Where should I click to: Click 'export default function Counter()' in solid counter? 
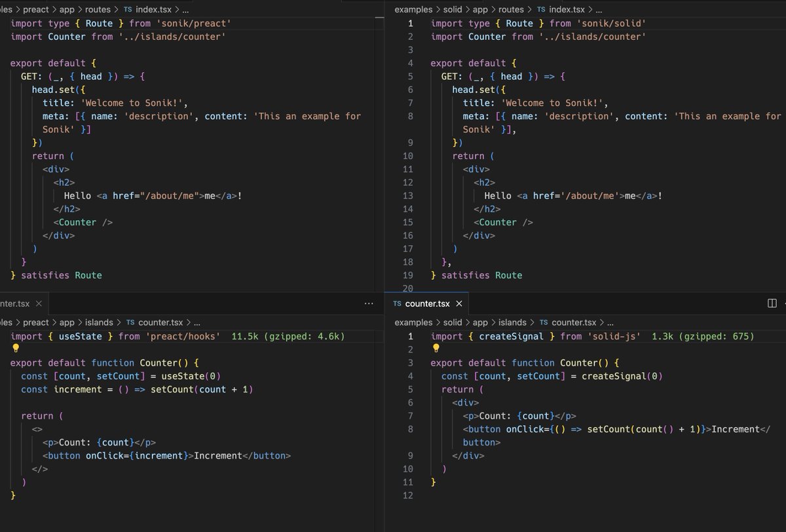coord(523,363)
